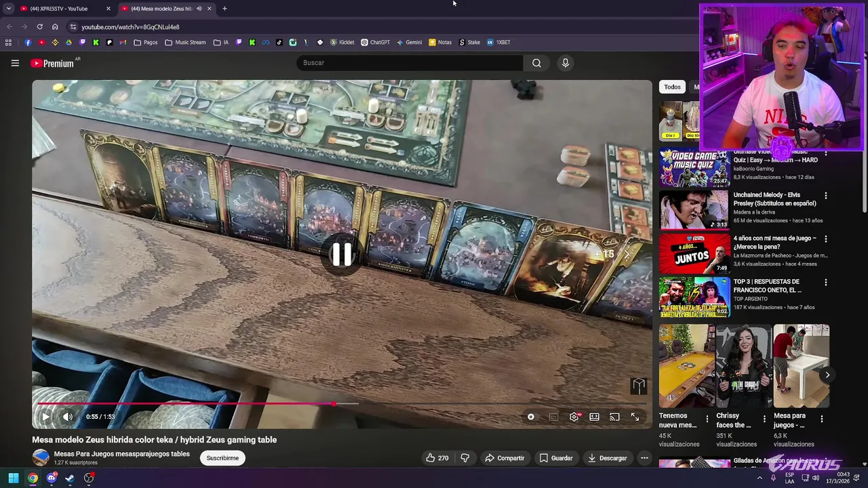Open options for Chrissy faces the short

click(764, 419)
